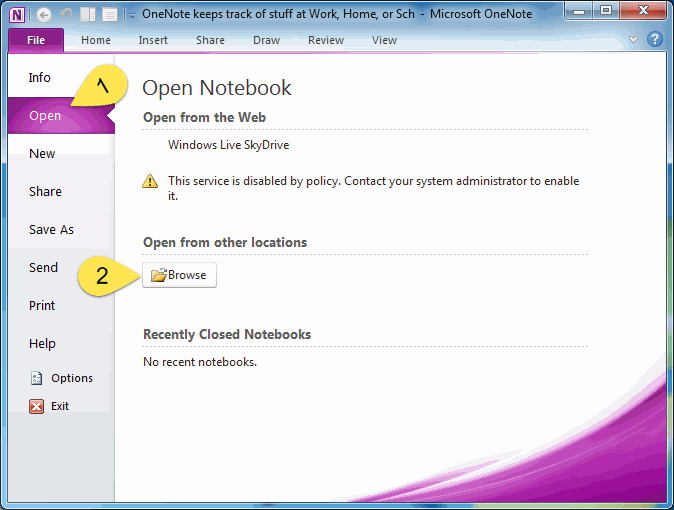Switch to the Home ribbon tab
The height and width of the screenshot is (510, 674).
(x=96, y=40)
